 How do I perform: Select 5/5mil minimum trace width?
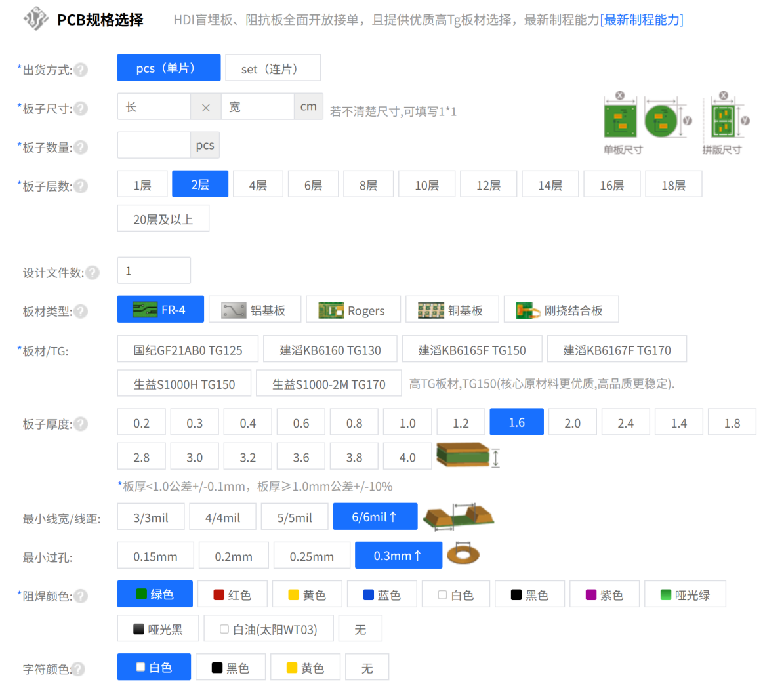(294, 516)
